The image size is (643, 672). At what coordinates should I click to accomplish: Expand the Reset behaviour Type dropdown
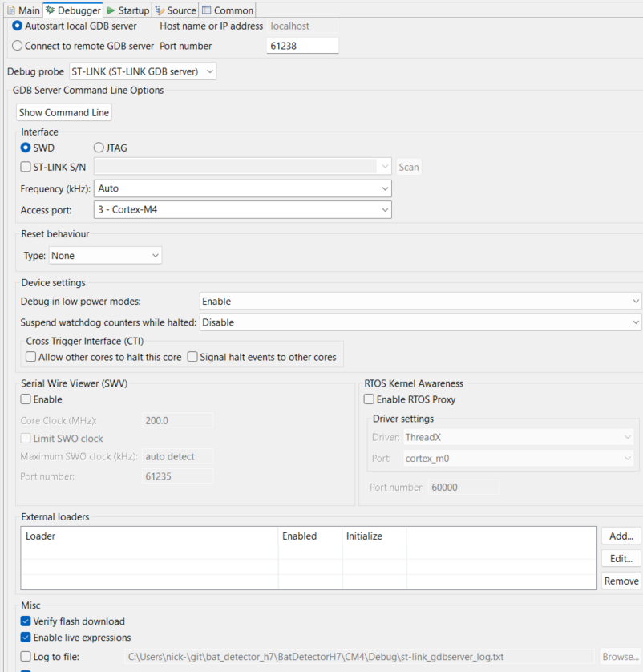[x=105, y=256]
